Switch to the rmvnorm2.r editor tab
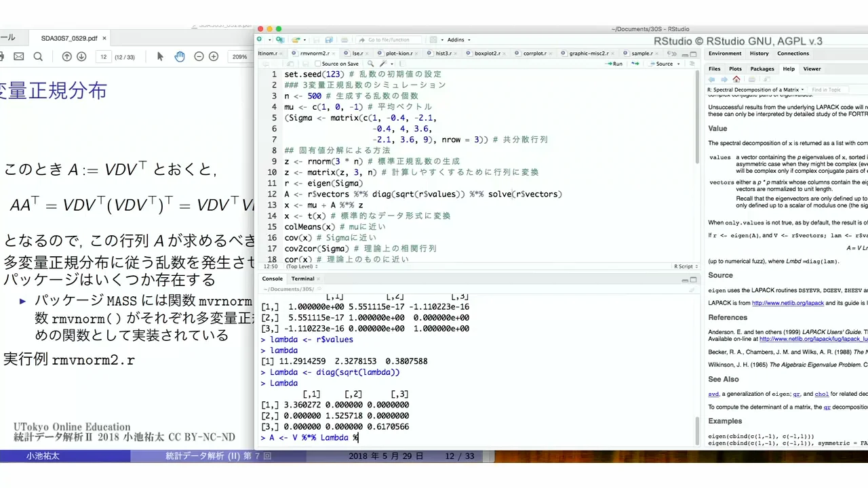 click(315, 54)
